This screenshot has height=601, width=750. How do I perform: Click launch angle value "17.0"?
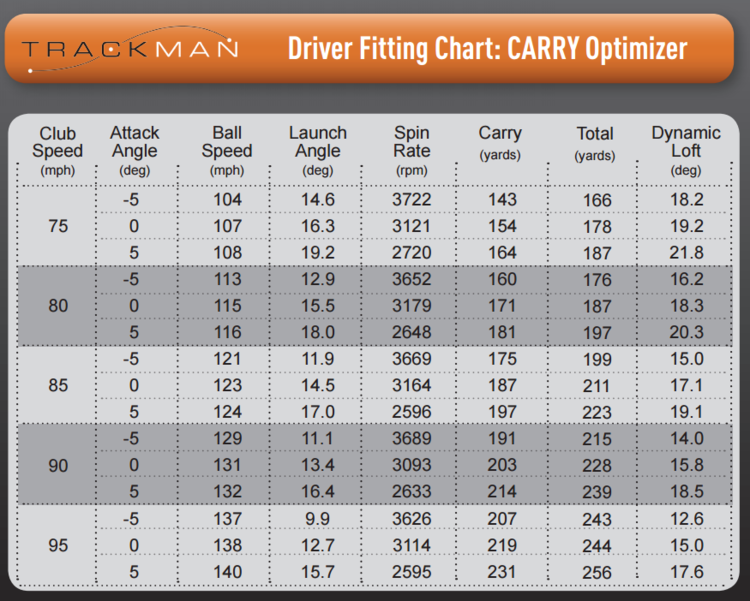point(318,412)
